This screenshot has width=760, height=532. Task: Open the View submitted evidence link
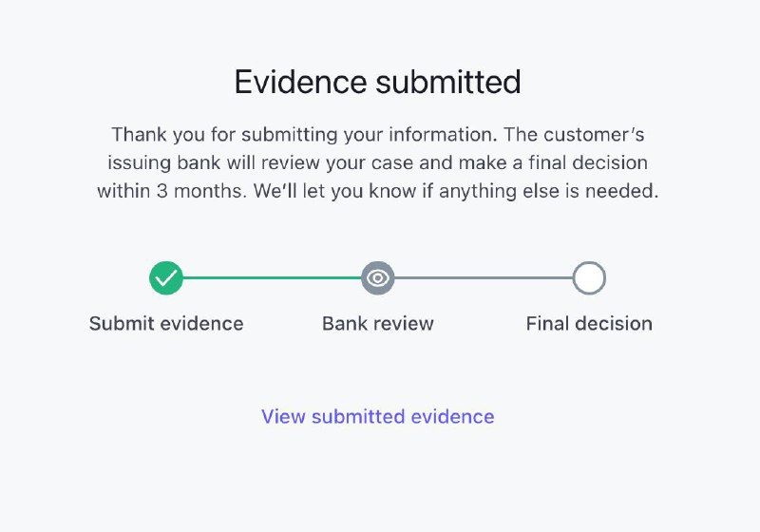pyautogui.click(x=377, y=416)
